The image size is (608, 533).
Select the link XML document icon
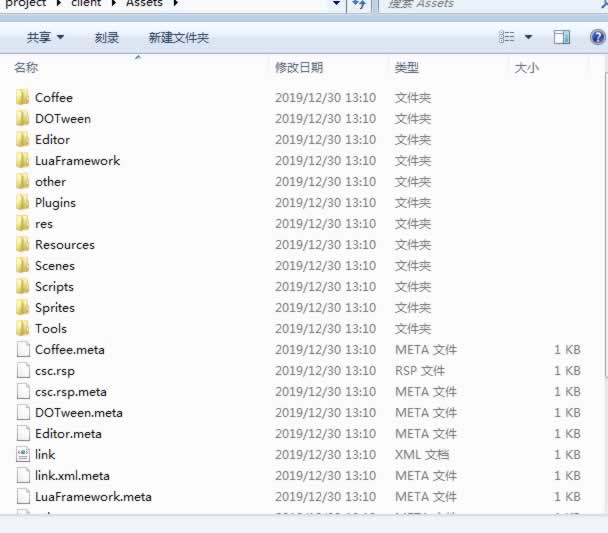(23, 454)
